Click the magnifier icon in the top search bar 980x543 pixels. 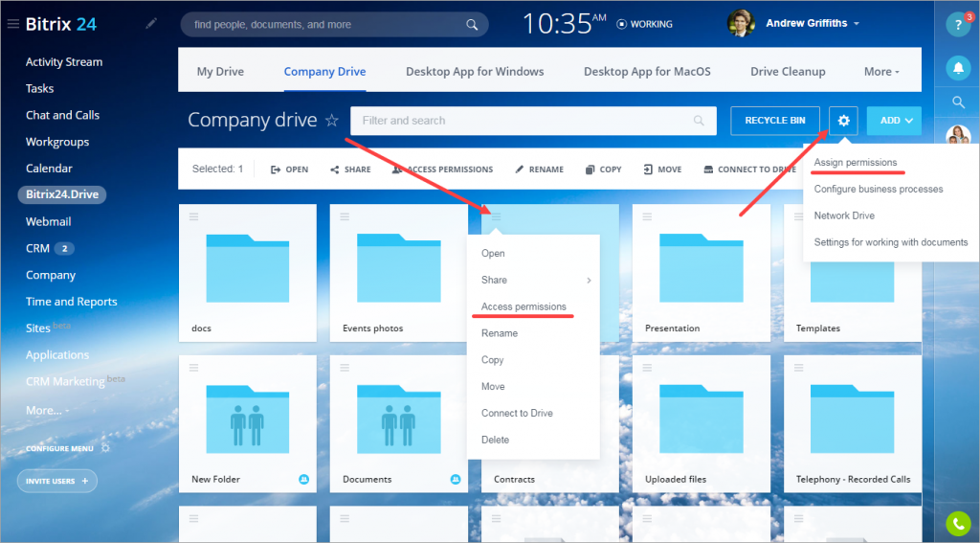pos(472,24)
